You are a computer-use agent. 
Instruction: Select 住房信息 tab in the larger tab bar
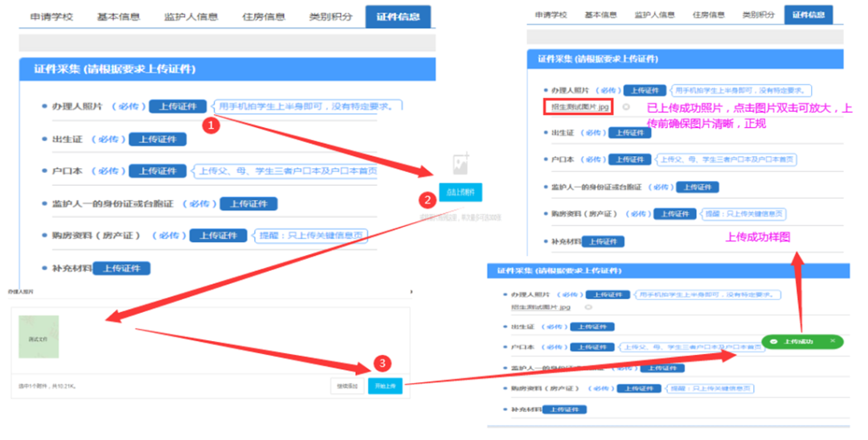click(x=264, y=17)
